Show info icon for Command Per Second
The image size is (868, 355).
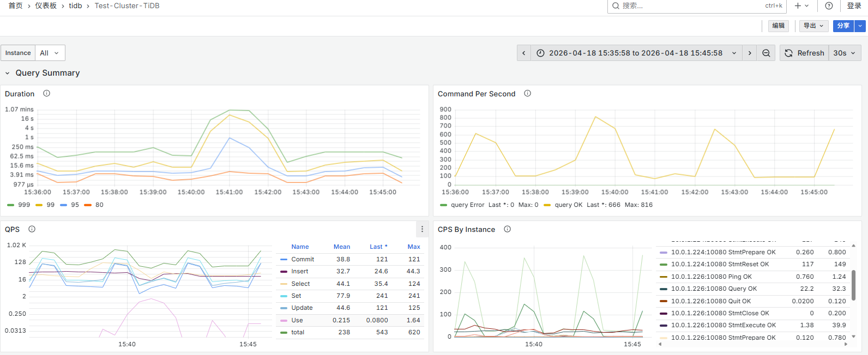point(527,94)
